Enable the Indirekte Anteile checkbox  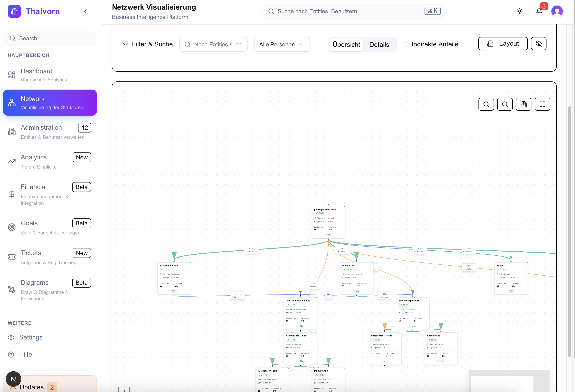tap(406, 44)
